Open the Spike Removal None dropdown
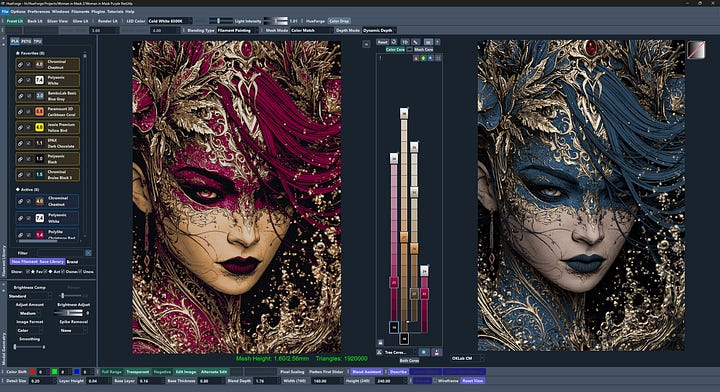The height and width of the screenshot is (392, 720). coord(73,330)
